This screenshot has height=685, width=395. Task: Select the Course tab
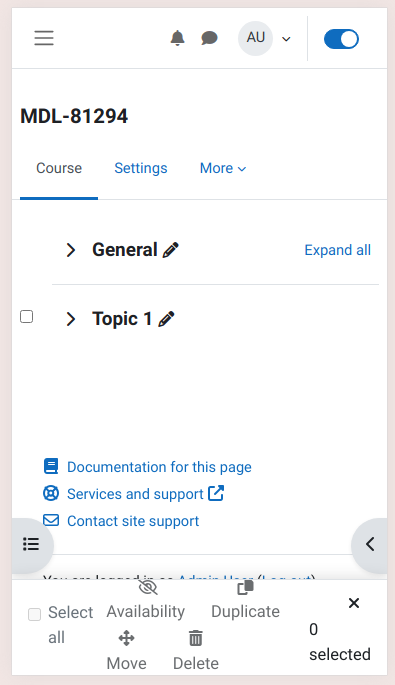tap(59, 168)
